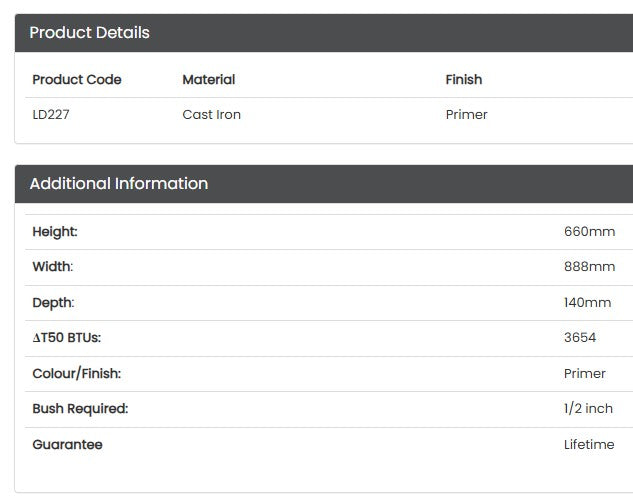The width and height of the screenshot is (633, 499).
Task: Click the 1/2 inch bush value
Action: coord(588,409)
